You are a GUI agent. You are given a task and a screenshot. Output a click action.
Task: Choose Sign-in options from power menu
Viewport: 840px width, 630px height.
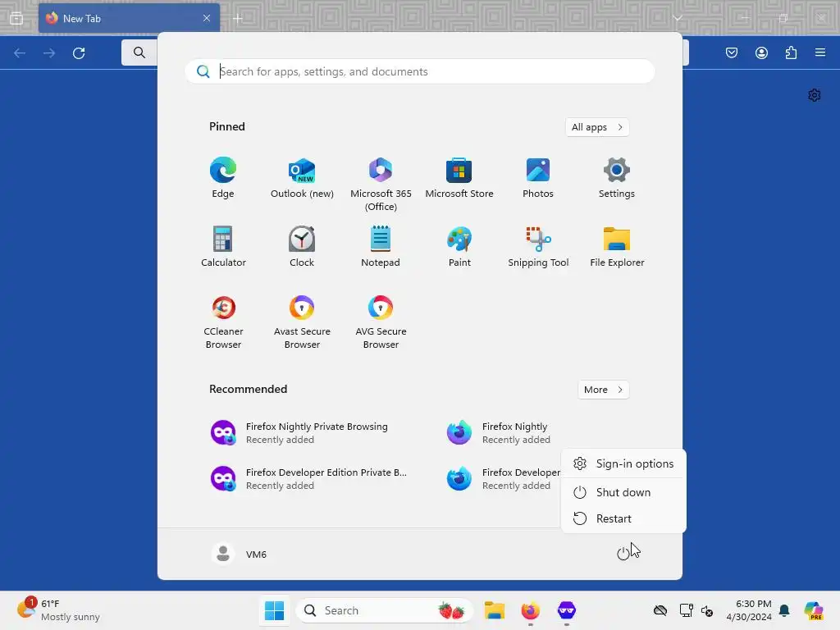coord(623,464)
